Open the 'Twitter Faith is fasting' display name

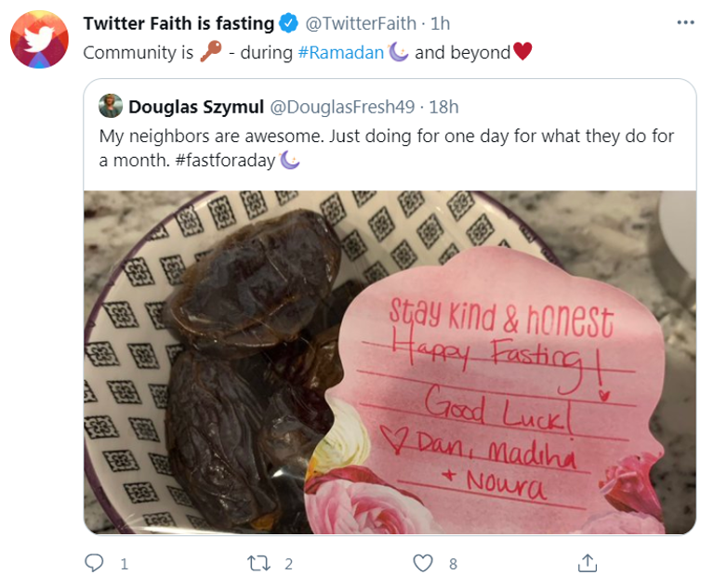point(178,23)
